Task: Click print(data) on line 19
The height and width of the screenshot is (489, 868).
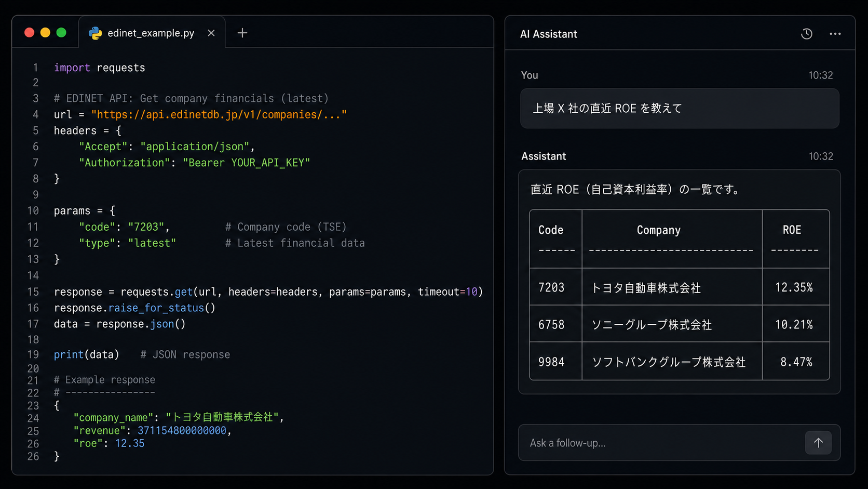Action: pos(87,355)
